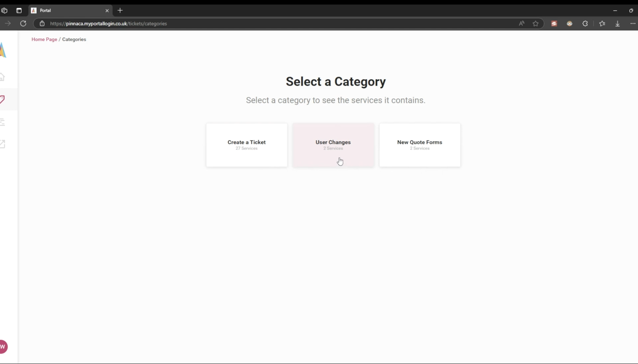Open the User Changes category
638x364 pixels.
(333, 145)
